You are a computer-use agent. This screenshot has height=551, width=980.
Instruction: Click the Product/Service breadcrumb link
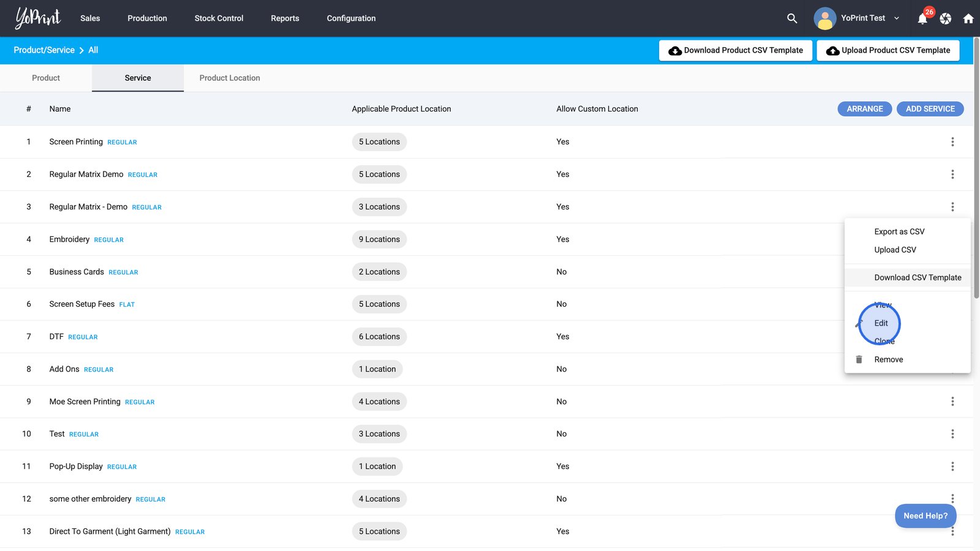(x=44, y=50)
